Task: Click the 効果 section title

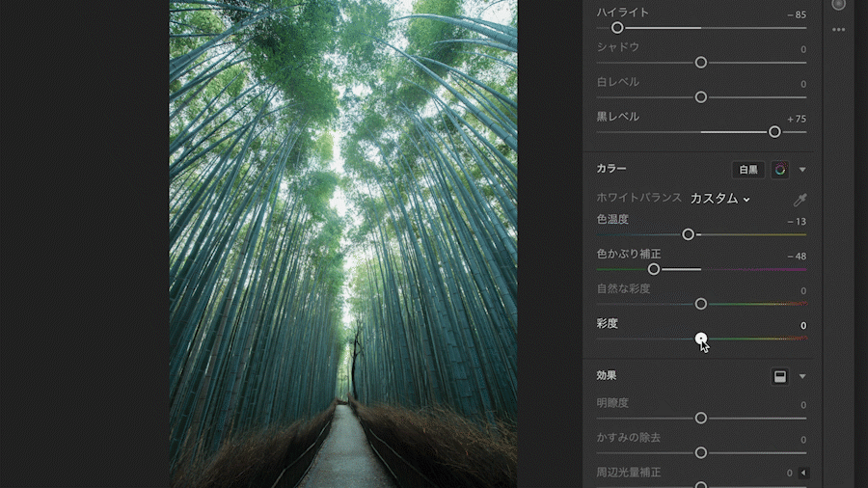Action: pyautogui.click(x=607, y=375)
